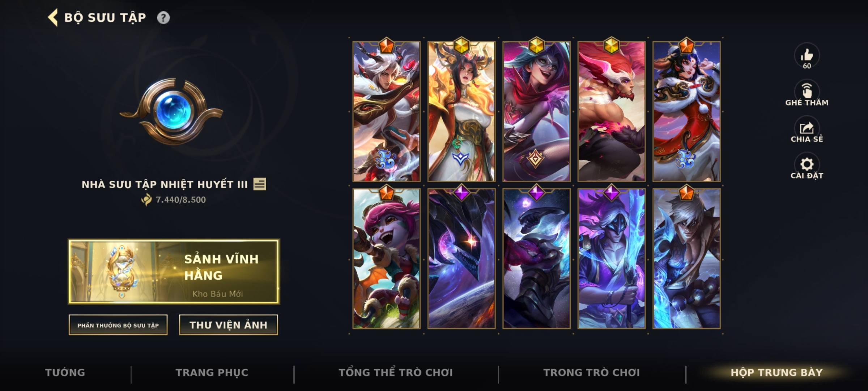
Task: Go back using the Bộ Sưu Tập arrow
Action: [x=53, y=17]
